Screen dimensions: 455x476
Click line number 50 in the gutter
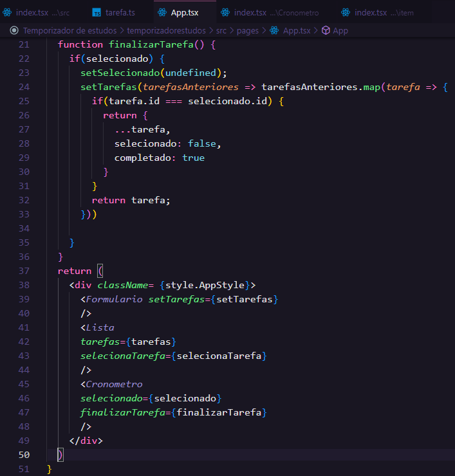pos(24,455)
